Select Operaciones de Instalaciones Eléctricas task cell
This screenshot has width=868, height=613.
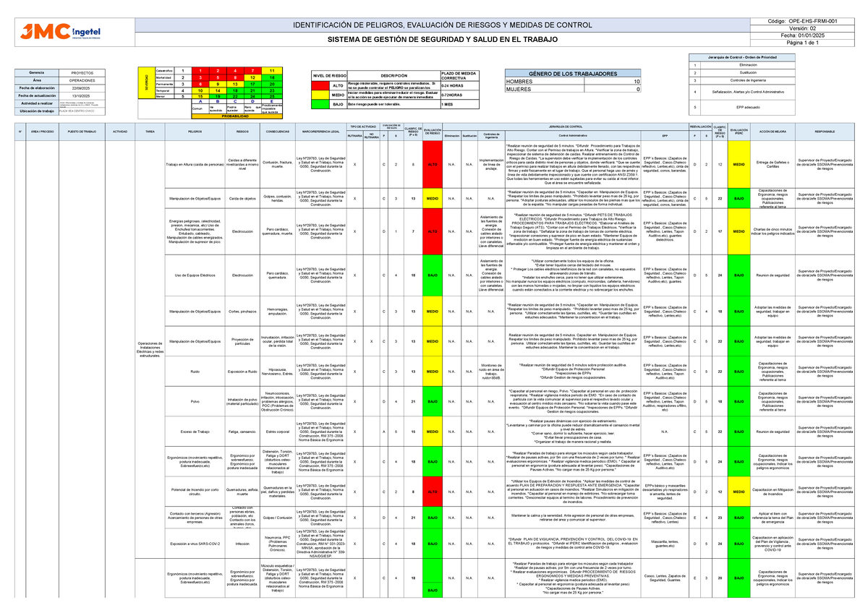click(150, 351)
